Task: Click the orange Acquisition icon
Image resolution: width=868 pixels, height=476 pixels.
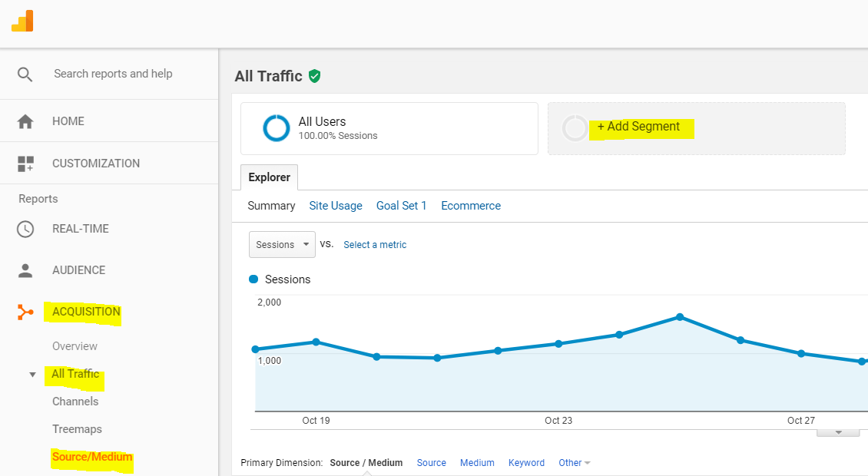Action: tap(25, 312)
